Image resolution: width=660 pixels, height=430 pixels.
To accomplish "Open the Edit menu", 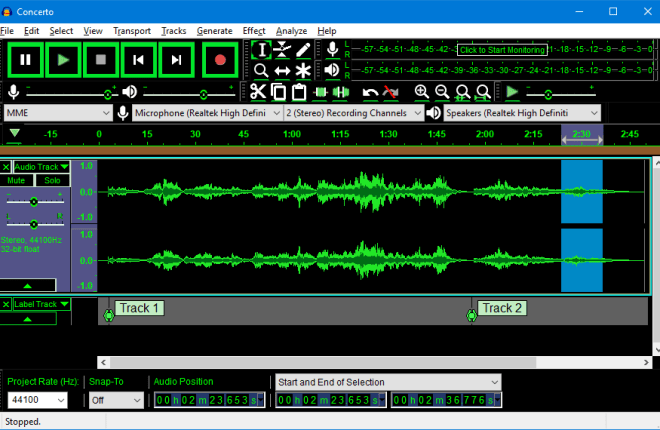I will coord(32,31).
